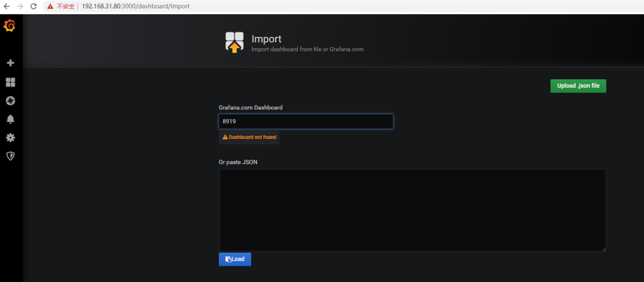
Task: Open the Alerting bell icon
Action: tap(11, 119)
